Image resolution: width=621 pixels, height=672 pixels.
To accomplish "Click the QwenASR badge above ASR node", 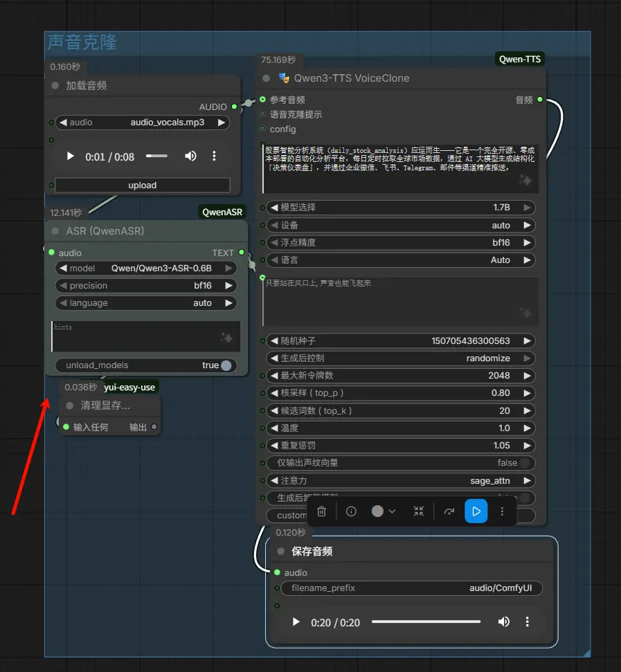I will [x=222, y=212].
